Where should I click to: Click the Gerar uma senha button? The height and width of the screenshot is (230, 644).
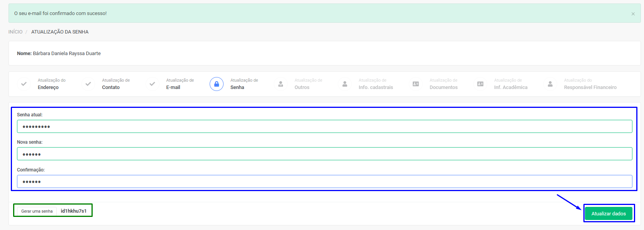point(37,211)
